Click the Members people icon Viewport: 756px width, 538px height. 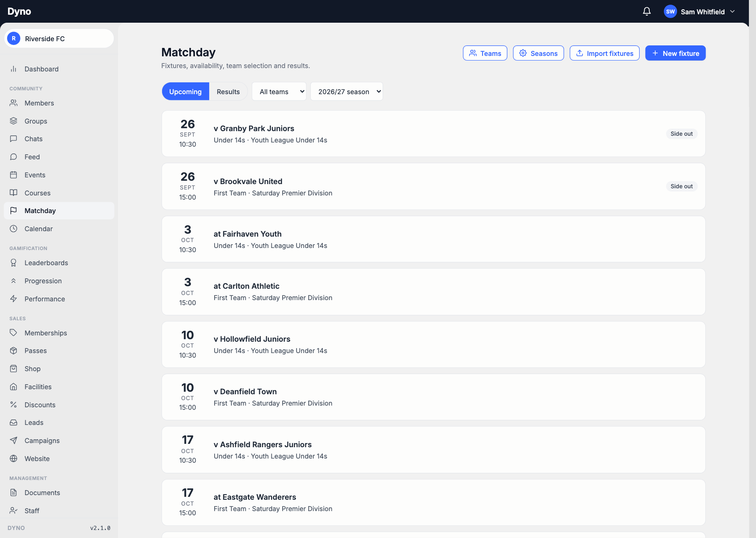point(13,103)
